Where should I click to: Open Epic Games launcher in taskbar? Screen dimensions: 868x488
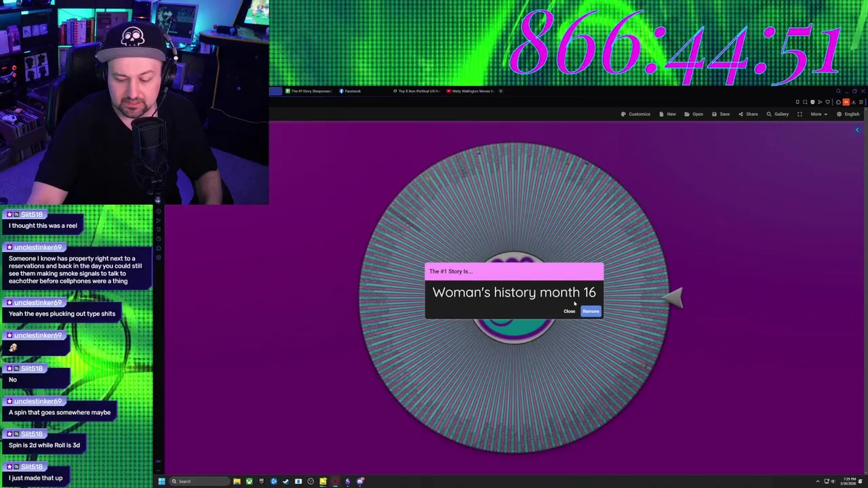pos(261,481)
